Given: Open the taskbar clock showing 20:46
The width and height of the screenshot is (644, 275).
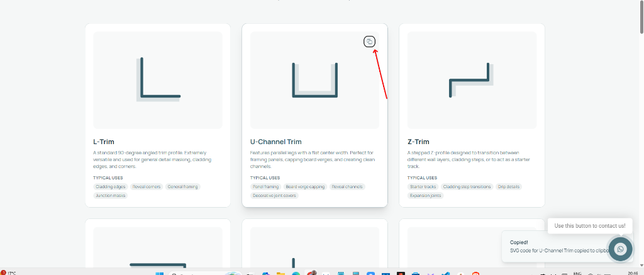Looking at the screenshot, I should pos(633,273).
